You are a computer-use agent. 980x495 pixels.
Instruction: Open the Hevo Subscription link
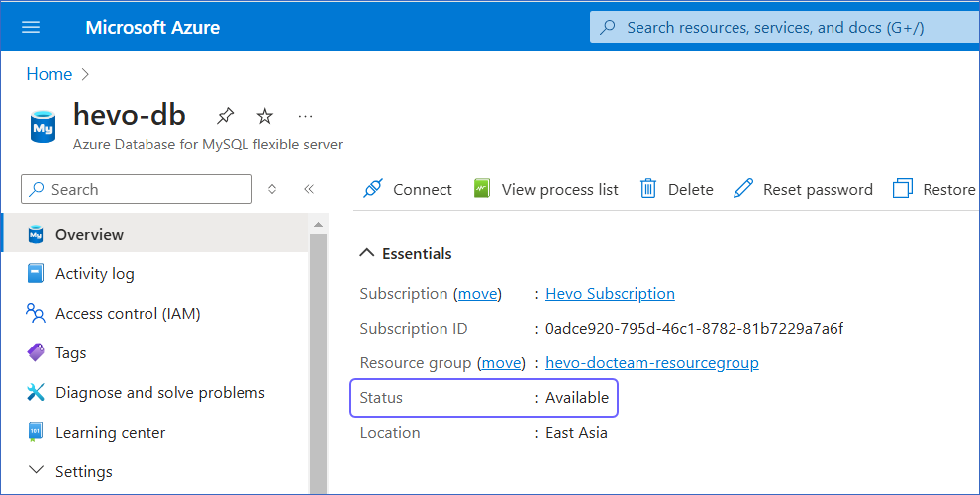[610, 294]
